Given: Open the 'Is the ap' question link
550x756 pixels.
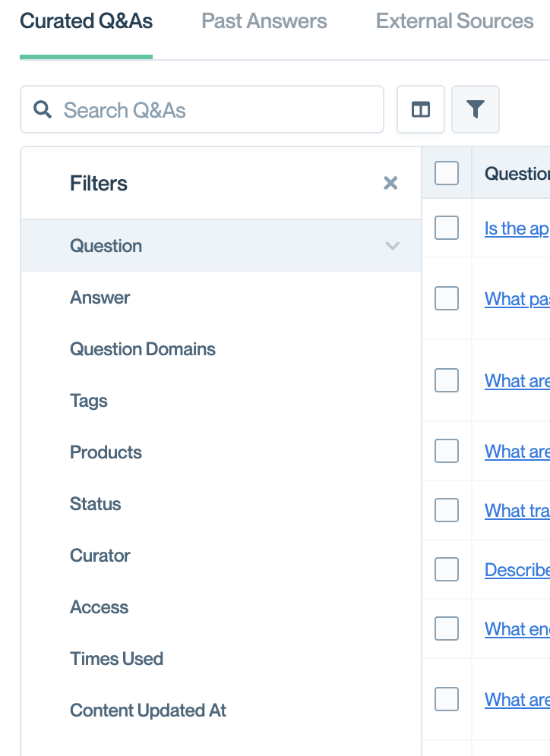Looking at the screenshot, I should [517, 228].
